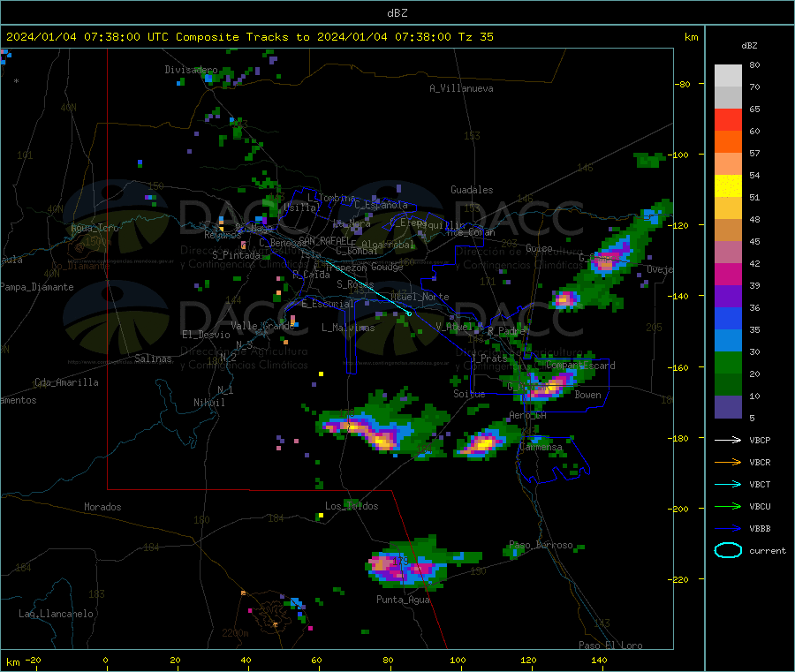Select the purple-gray 10 dBZ swatch

(x=728, y=407)
